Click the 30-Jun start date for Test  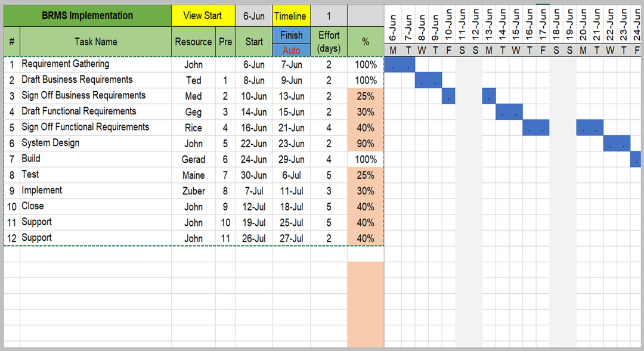(253, 175)
